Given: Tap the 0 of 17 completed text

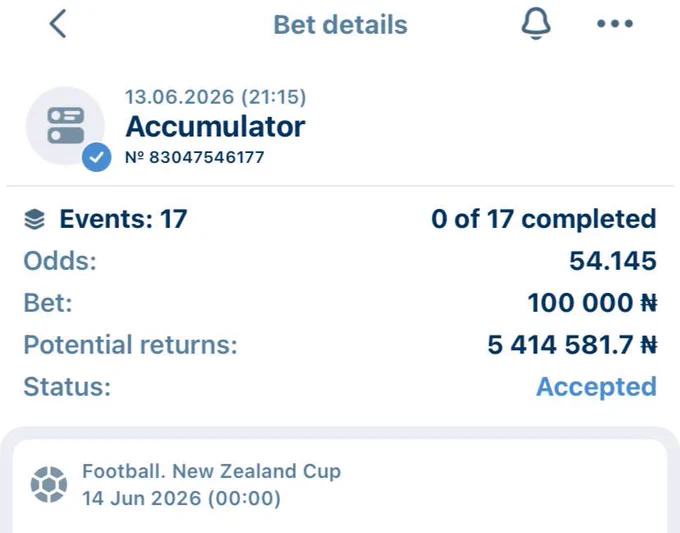Looking at the screenshot, I should 543,219.
